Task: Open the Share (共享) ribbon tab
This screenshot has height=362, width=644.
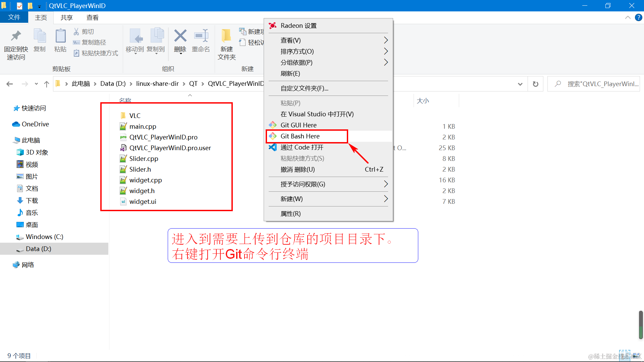Action: click(66, 17)
